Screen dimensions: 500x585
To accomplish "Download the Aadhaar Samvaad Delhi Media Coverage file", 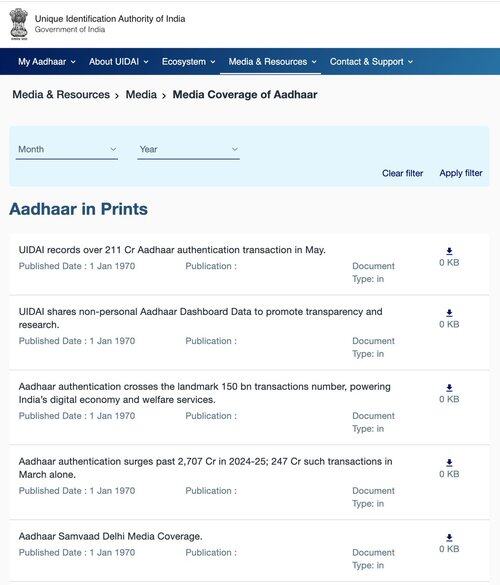I will click(x=449, y=538).
